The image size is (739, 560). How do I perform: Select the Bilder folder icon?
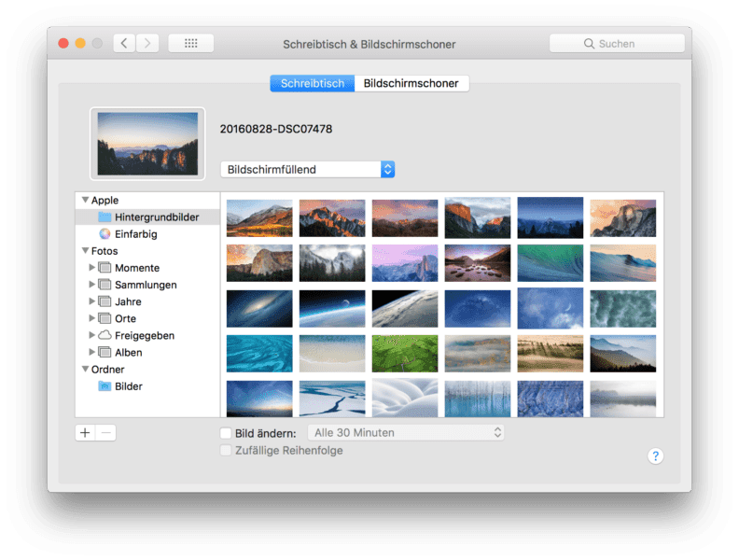click(x=105, y=386)
